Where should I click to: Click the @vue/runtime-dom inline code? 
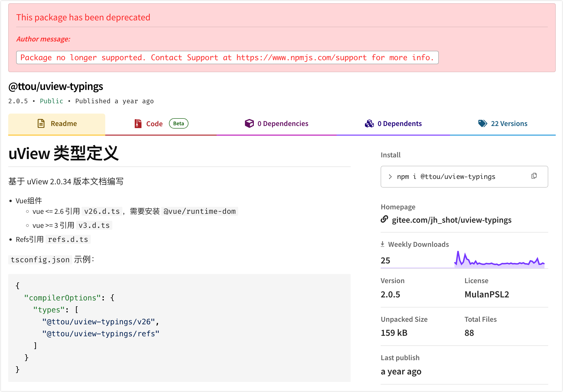click(x=200, y=211)
